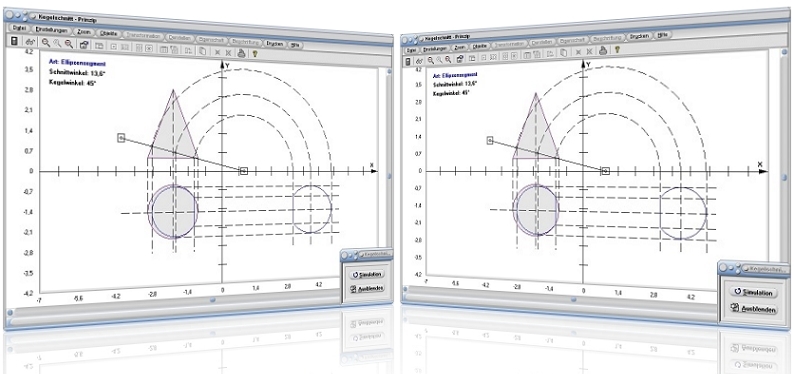Click 'Kegelwinkel: 45°' text in left window
Image resolution: width=794 pixels, height=374 pixels.
coord(72,83)
